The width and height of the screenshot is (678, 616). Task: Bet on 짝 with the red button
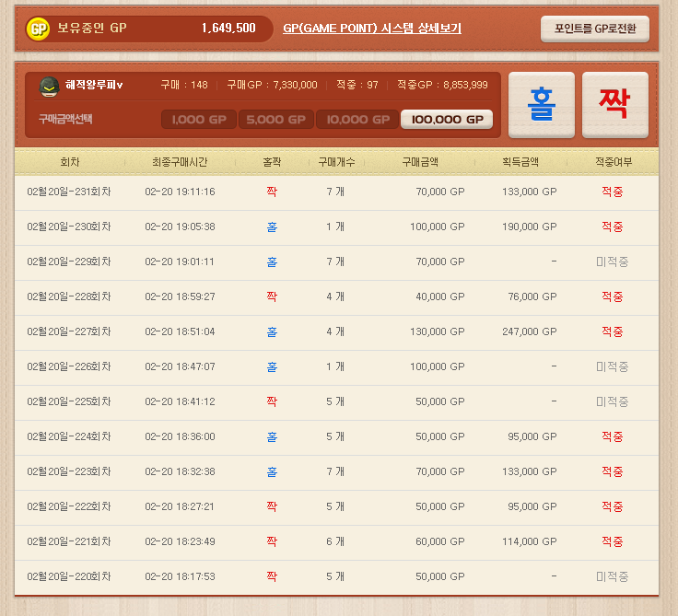[x=614, y=105]
